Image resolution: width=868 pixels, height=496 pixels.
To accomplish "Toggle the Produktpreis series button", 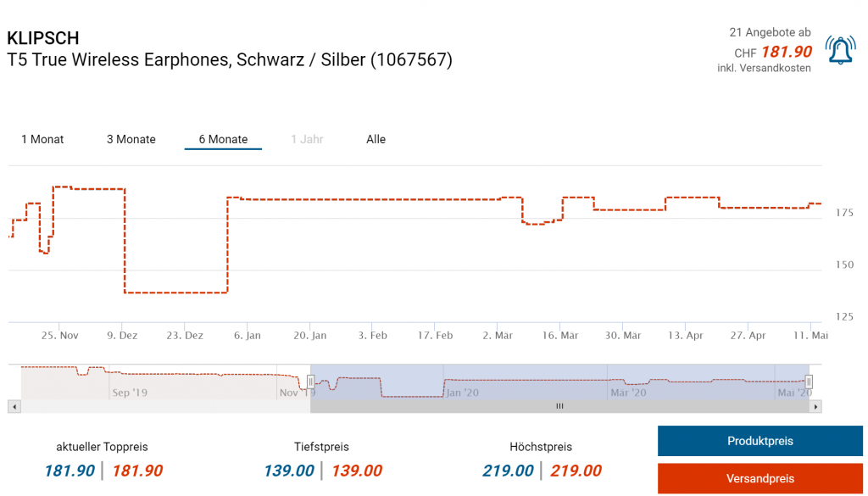I will coord(759,441).
